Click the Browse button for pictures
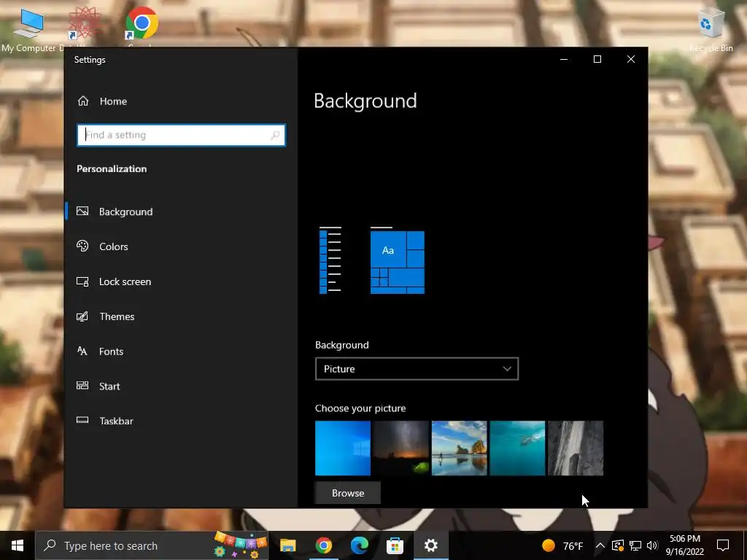The height and width of the screenshot is (560, 747). [348, 493]
